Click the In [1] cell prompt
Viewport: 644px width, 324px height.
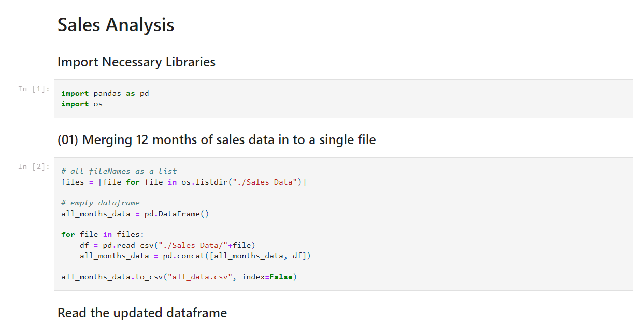click(34, 89)
